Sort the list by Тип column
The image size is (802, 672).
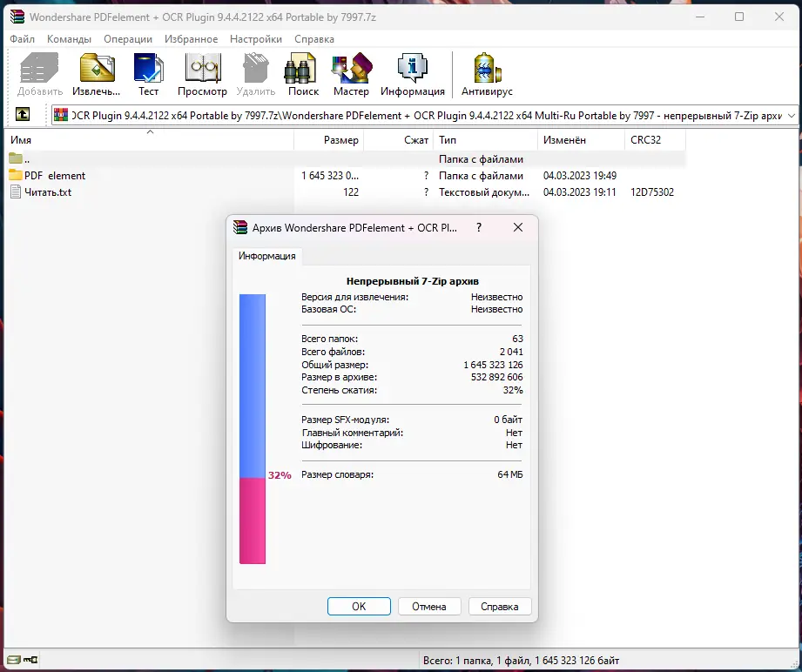485,139
